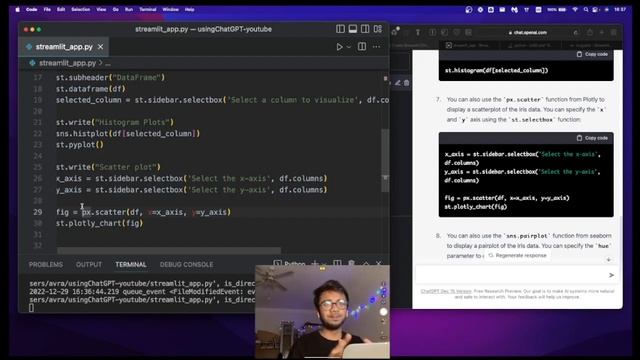Click line 30 st.plotly_chart(fig)
Screen dimensions: 640x360
[x=100, y=223]
